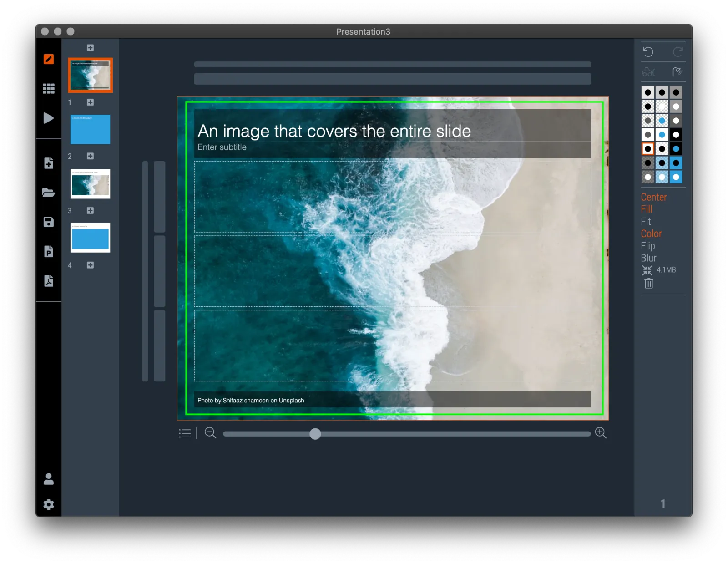The image size is (728, 564).
Task: Pick the solid blue swatch with black dot
Action: pyautogui.click(x=676, y=163)
